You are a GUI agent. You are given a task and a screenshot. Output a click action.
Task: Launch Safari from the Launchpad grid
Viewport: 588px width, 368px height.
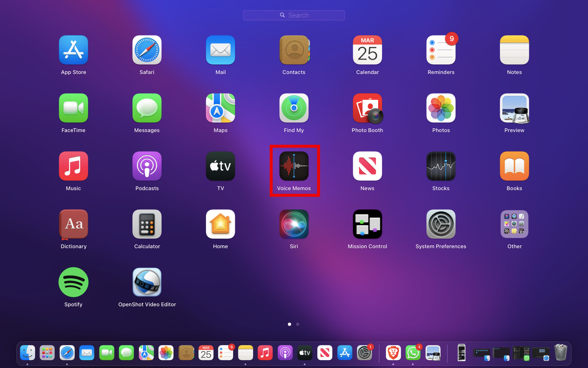(147, 50)
